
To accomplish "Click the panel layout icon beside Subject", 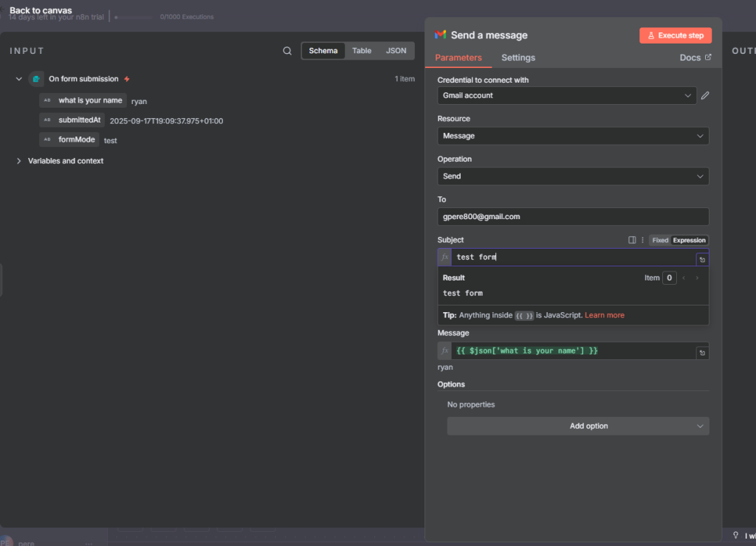I will tap(632, 240).
